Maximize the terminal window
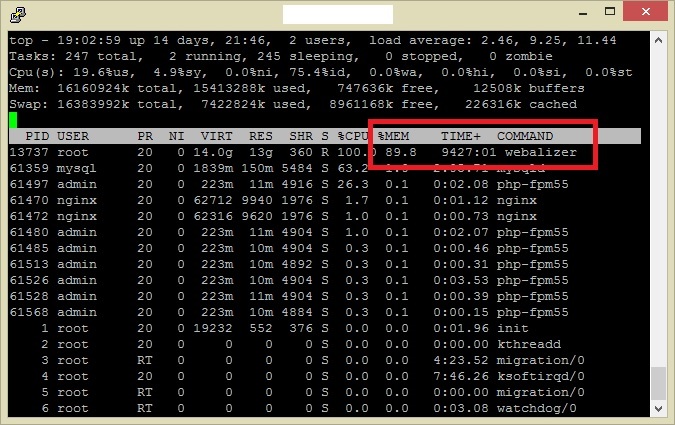The height and width of the screenshot is (425, 675). pyautogui.click(x=610, y=12)
